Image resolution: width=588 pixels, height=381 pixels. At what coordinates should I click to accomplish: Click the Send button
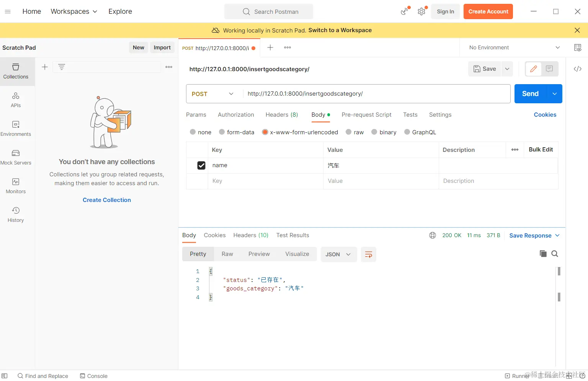point(530,94)
